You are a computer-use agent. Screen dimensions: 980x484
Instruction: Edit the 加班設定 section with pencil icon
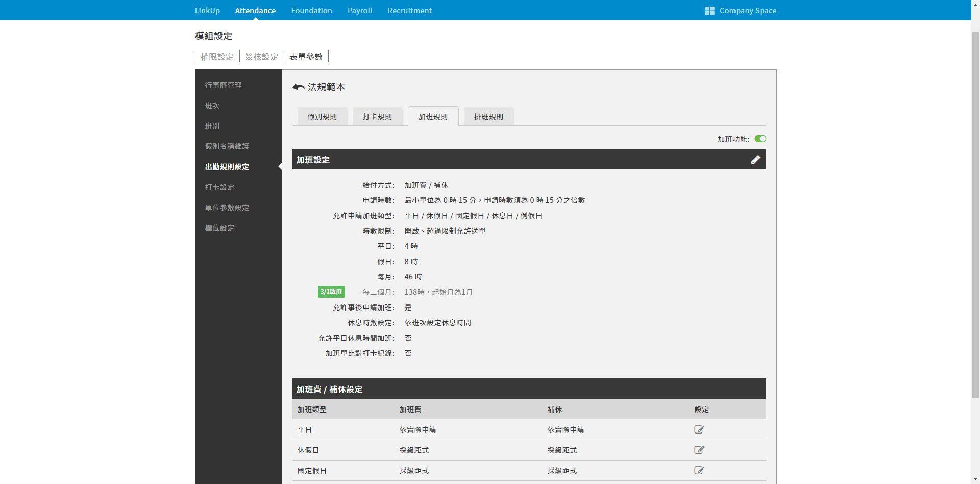[755, 160]
